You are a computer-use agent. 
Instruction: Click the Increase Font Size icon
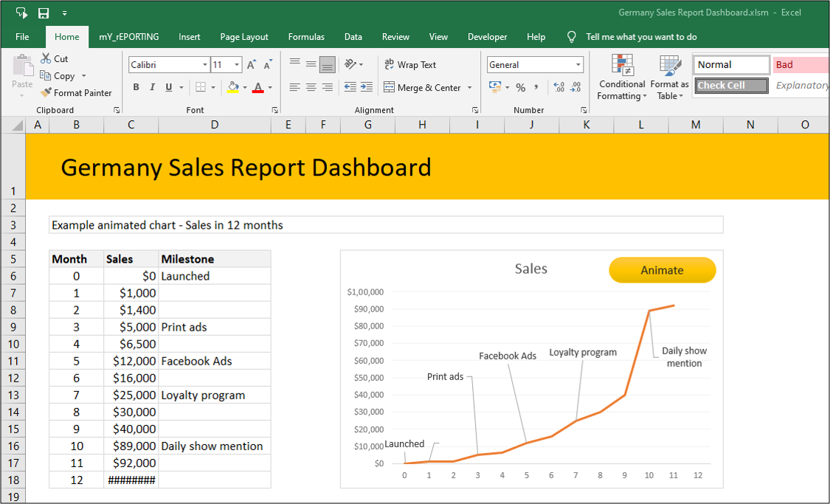(x=252, y=65)
